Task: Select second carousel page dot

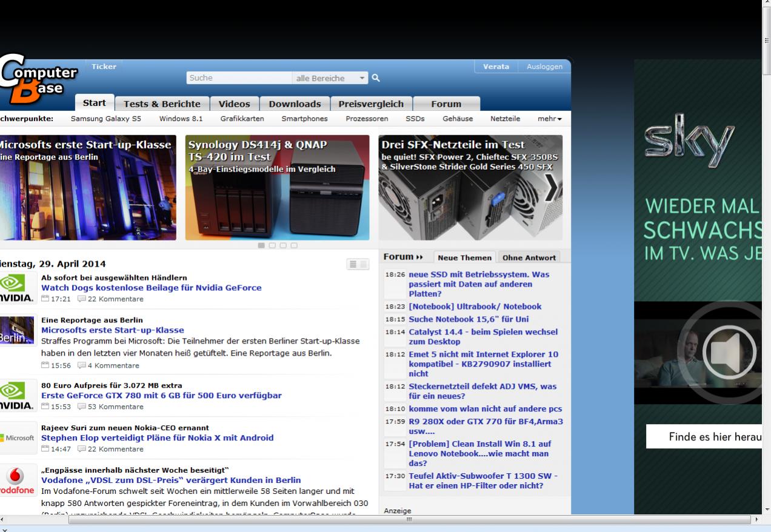Action: point(272,245)
